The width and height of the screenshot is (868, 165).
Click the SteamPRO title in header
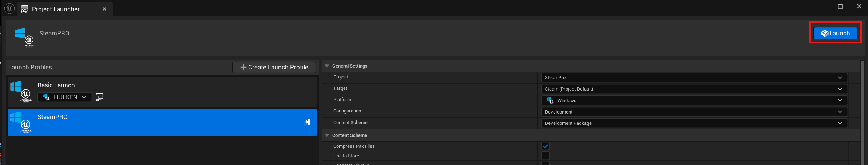(x=54, y=33)
